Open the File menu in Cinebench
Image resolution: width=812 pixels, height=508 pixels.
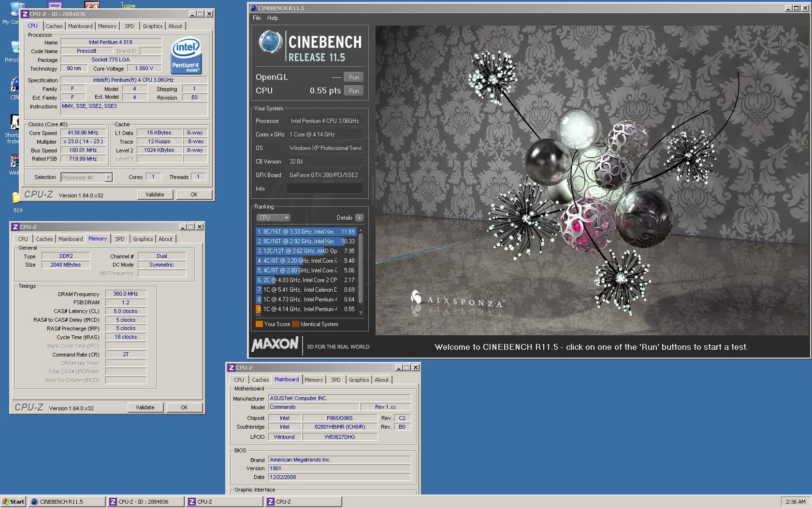click(x=257, y=18)
